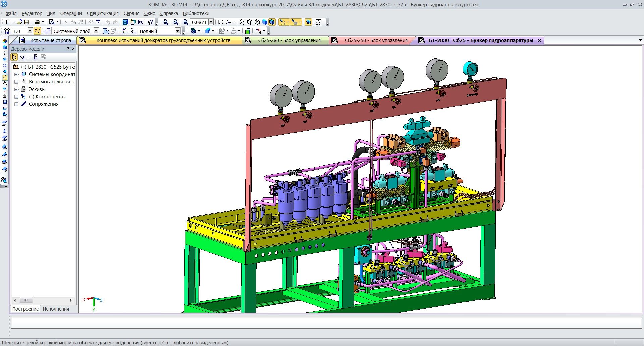Click the command line input field

(325, 323)
